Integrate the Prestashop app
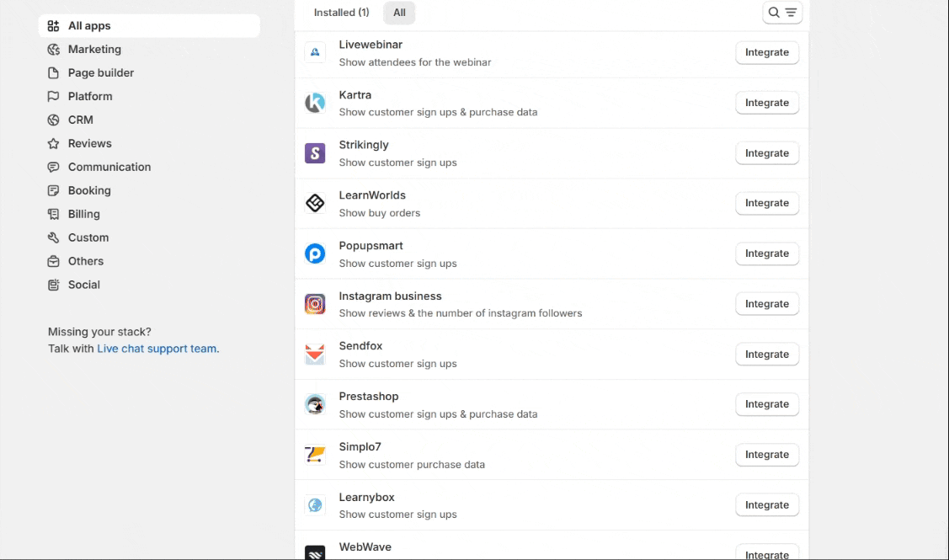Screen dimensions: 949x560 click(x=767, y=404)
